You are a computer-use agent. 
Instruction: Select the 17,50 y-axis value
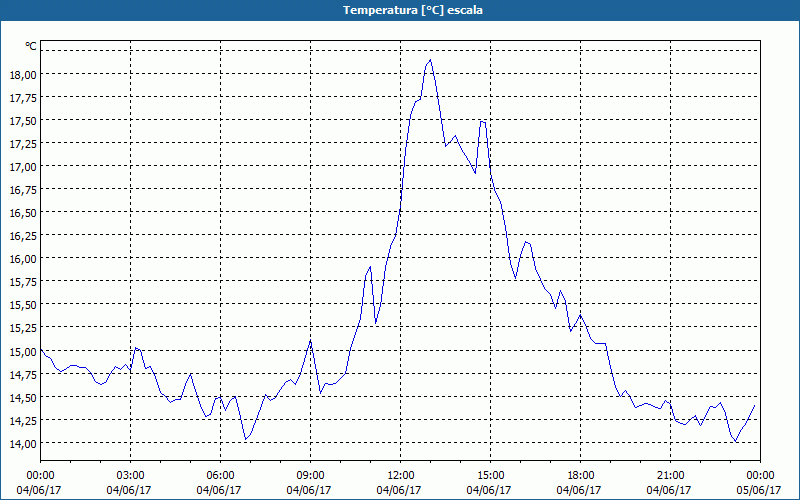click(x=23, y=120)
